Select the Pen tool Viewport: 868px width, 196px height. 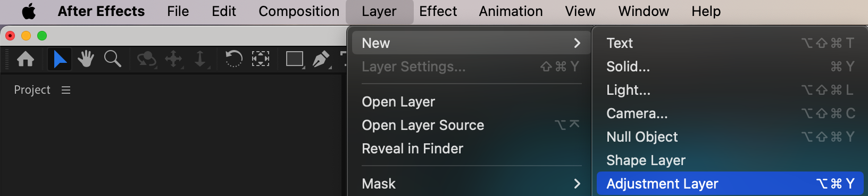(x=321, y=59)
